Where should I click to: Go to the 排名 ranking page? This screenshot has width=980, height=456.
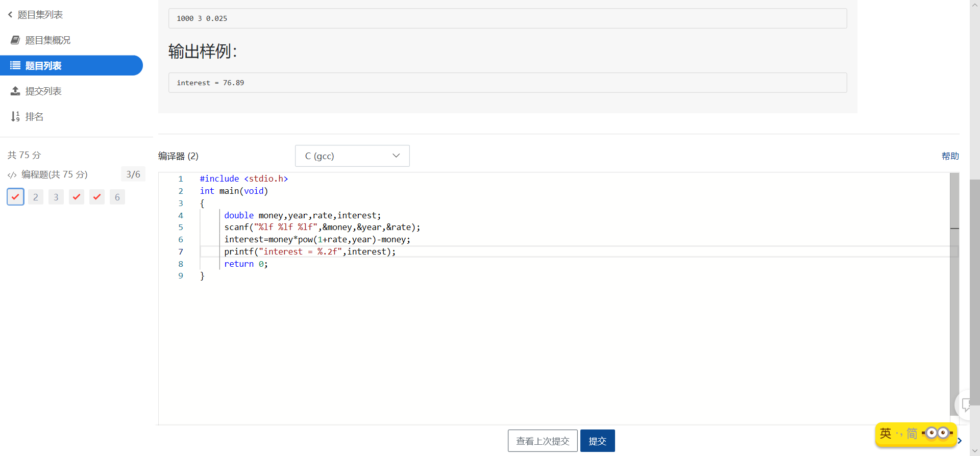pyautogui.click(x=34, y=117)
